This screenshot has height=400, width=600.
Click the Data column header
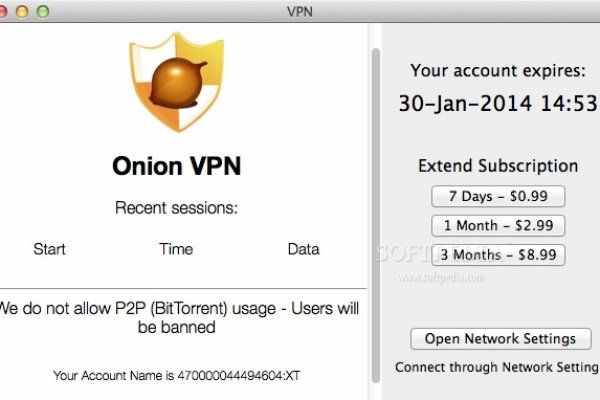tap(303, 249)
